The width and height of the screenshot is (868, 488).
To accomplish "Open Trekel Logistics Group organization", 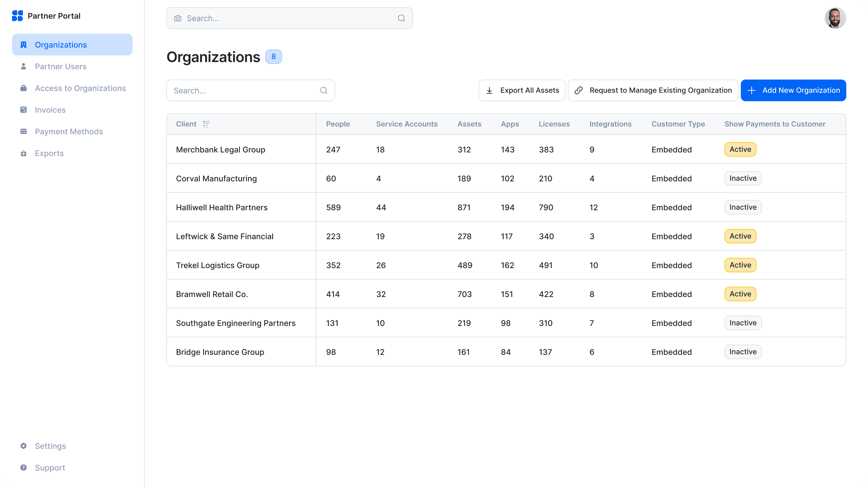I will (x=218, y=265).
